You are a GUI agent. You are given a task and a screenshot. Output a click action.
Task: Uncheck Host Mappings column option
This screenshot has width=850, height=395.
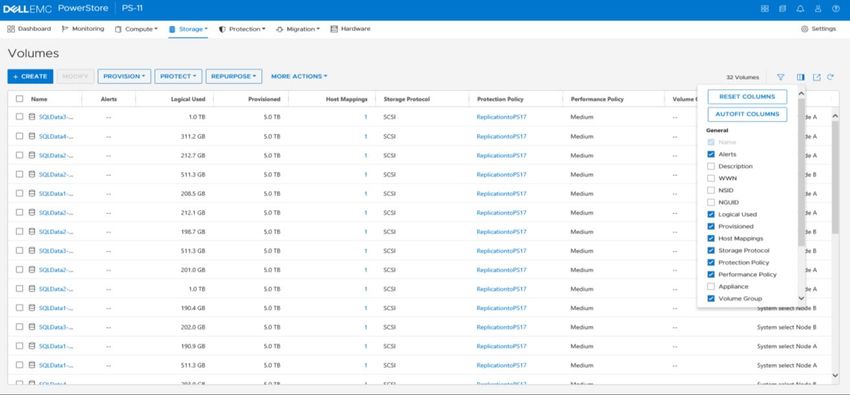[711, 238]
